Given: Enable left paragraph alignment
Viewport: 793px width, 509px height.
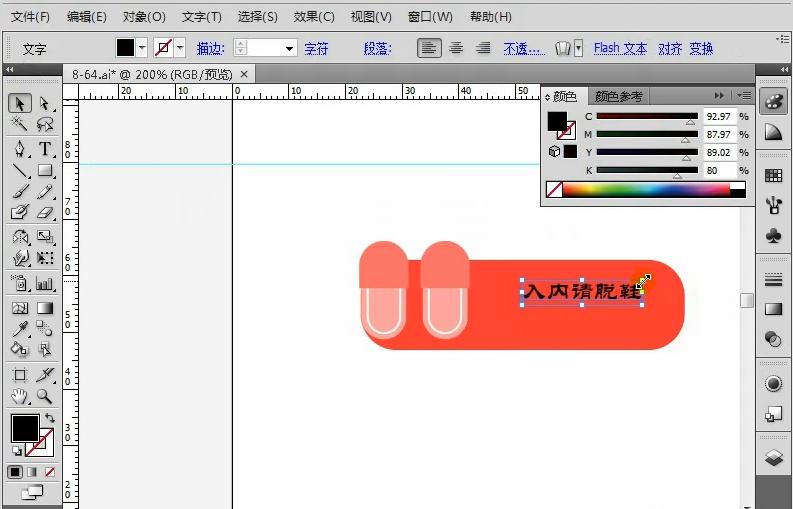Looking at the screenshot, I should 429,48.
